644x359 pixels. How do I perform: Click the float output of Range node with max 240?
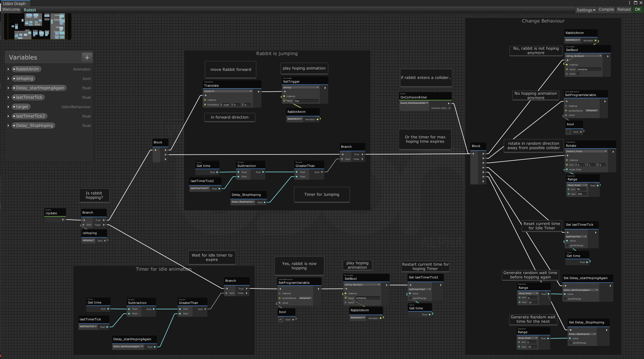point(598,185)
